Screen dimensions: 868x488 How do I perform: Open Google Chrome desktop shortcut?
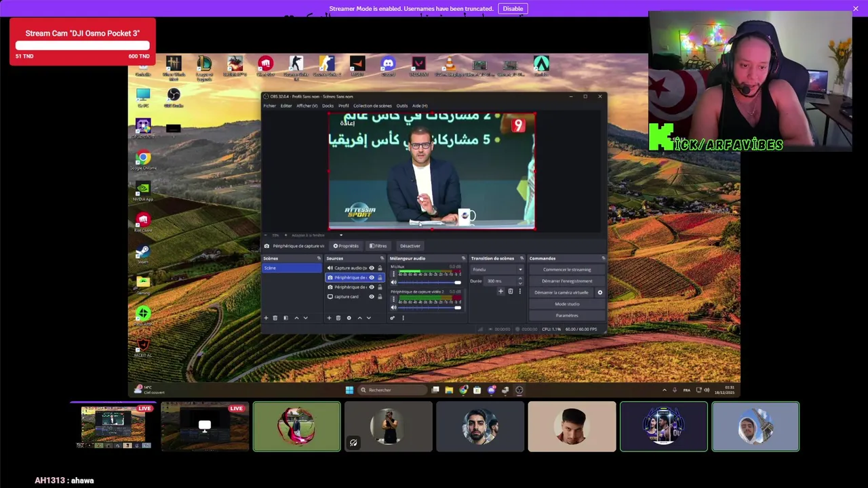pos(143,161)
